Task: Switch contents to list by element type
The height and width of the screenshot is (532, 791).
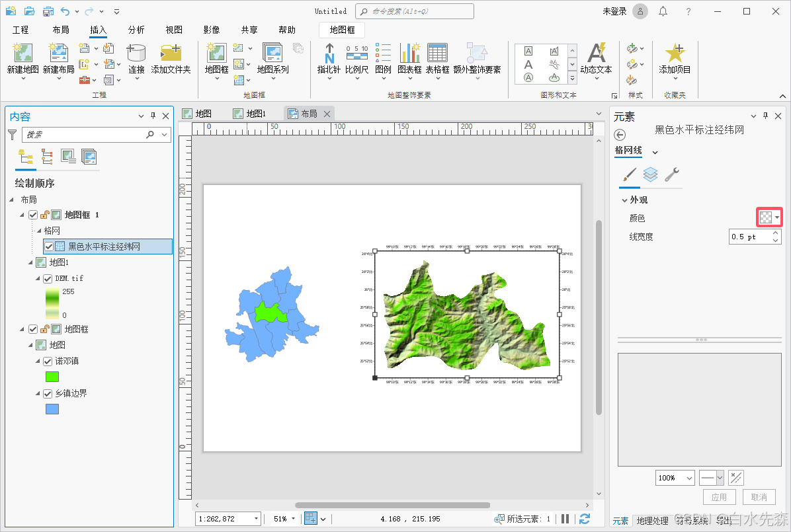Action: pos(89,157)
